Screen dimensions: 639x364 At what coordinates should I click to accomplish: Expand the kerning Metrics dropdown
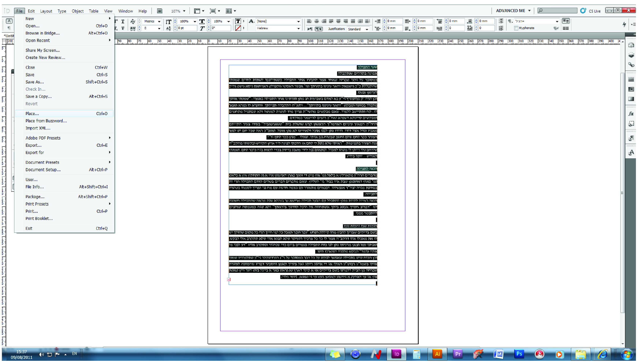point(152,21)
